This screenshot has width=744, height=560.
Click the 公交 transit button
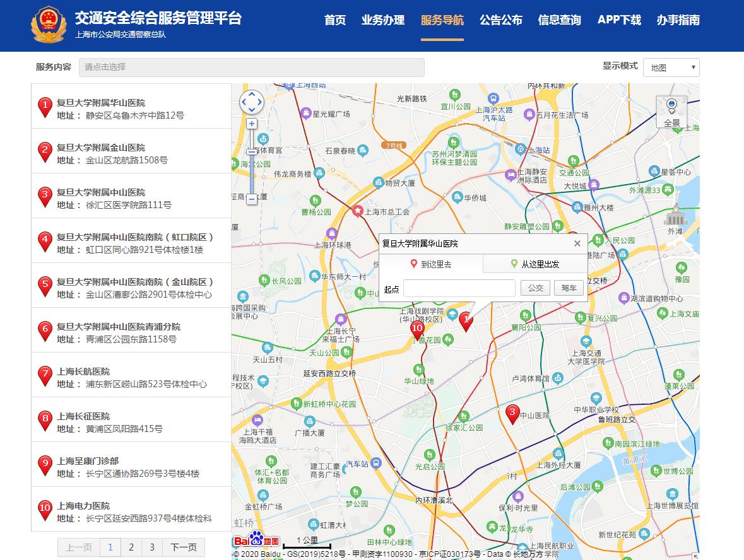tap(535, 288)
